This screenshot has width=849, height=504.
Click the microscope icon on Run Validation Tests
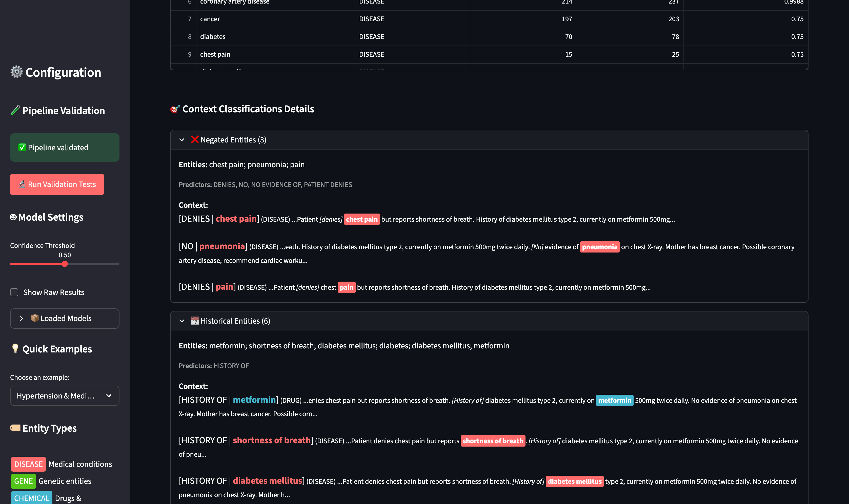(23, 184)
